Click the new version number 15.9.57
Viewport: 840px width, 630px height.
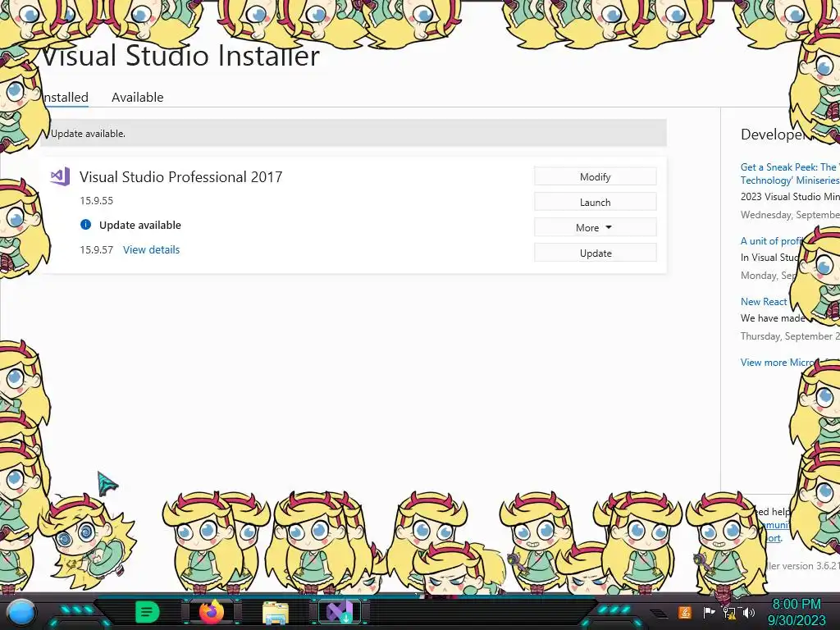[x=97, y=249]
